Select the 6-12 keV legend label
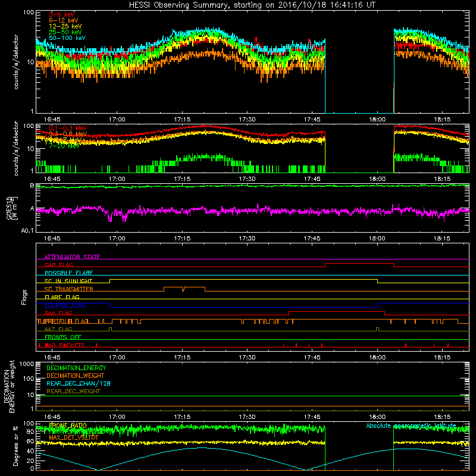476x476 pixels. pos(64,20)
